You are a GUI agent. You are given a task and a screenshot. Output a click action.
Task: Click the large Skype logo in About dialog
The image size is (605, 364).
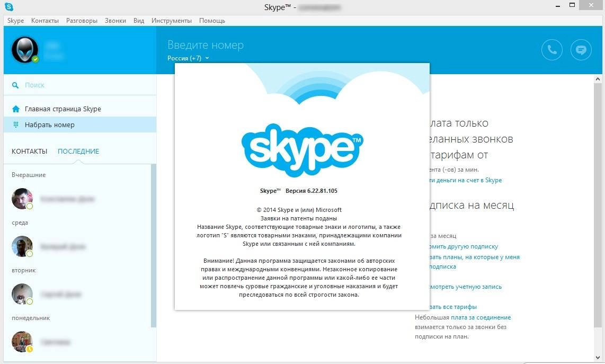[x=302, y=150]
